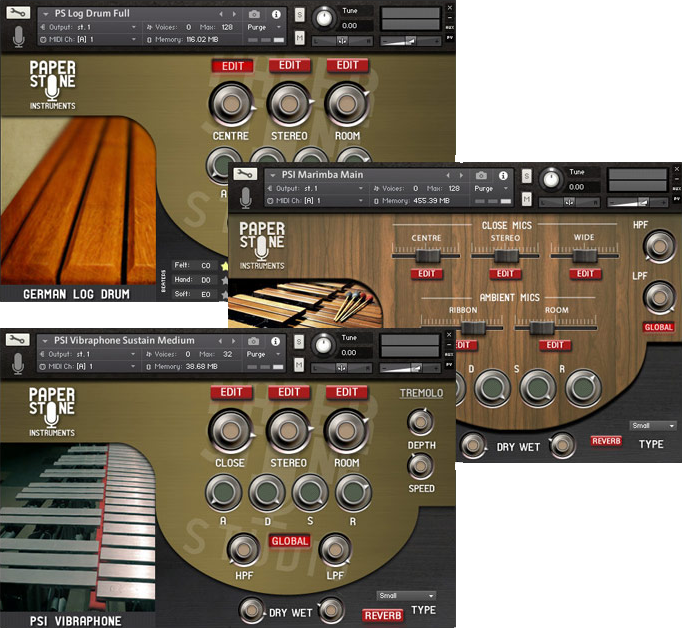Mute the Marimba instrument with M button
The height and width of the screenshot is (628, 682).
click(x=527, y=199)
